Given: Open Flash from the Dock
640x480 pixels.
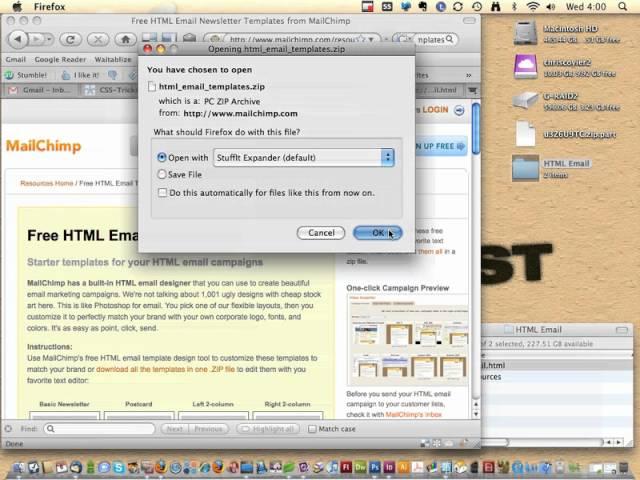Looking at the screenshot, I should (346, 467).
